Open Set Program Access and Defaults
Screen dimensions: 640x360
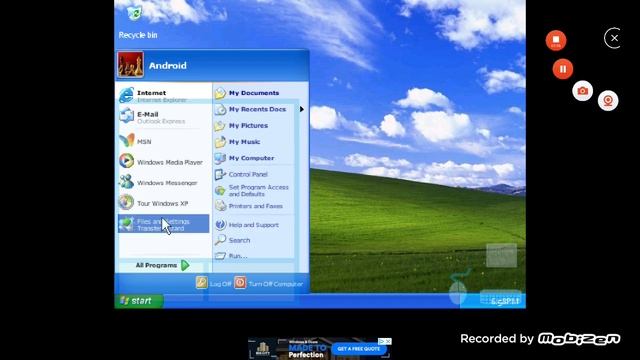[253, 191]
